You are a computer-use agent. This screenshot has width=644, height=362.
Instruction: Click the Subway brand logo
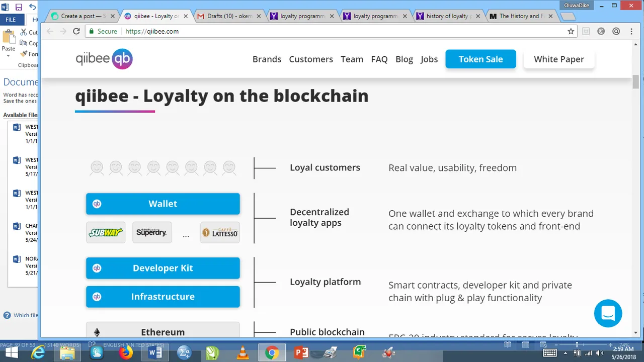(106, 233)
